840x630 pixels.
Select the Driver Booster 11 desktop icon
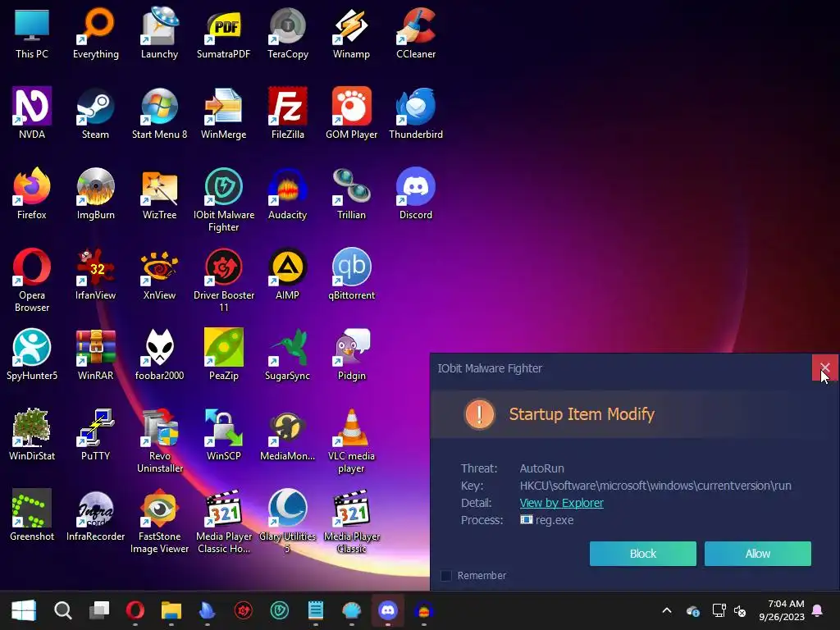coord(223,280)
